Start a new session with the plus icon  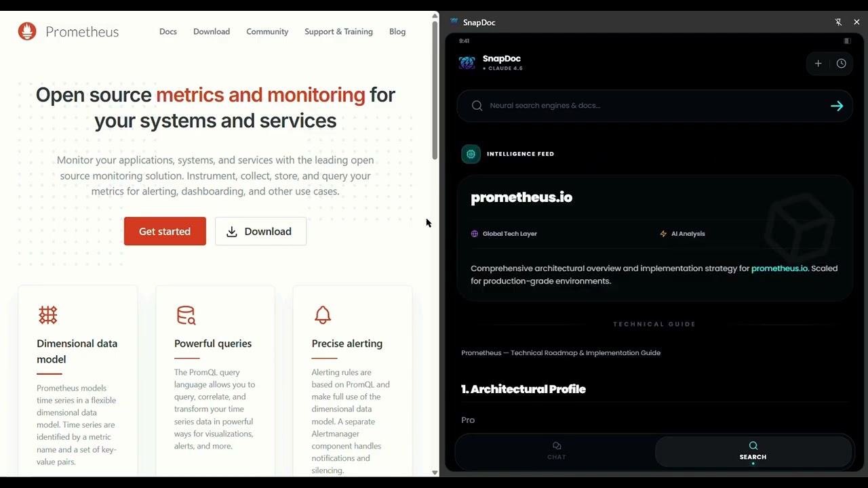818,64
